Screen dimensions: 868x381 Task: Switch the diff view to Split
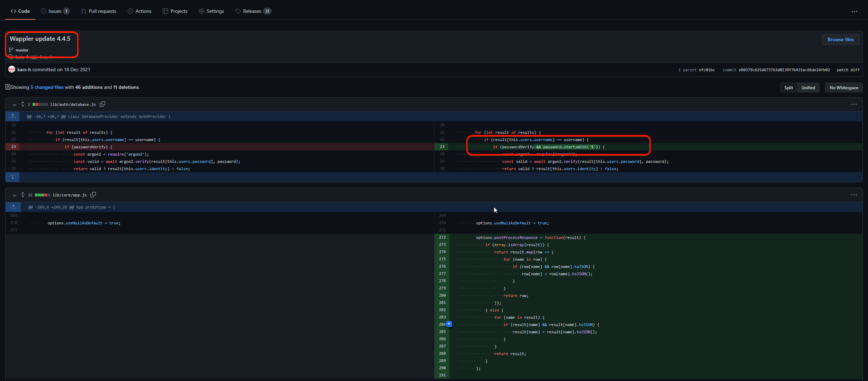pos(788,87)
